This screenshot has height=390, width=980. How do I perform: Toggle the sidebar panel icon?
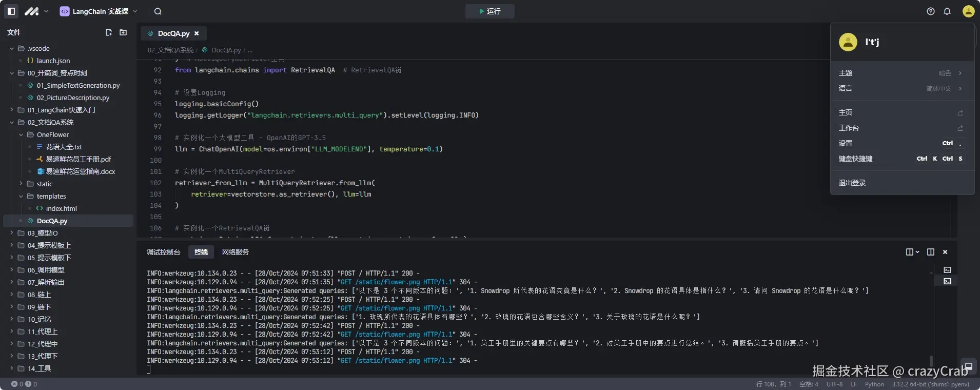pyautogui.click(x=11, y=11)
